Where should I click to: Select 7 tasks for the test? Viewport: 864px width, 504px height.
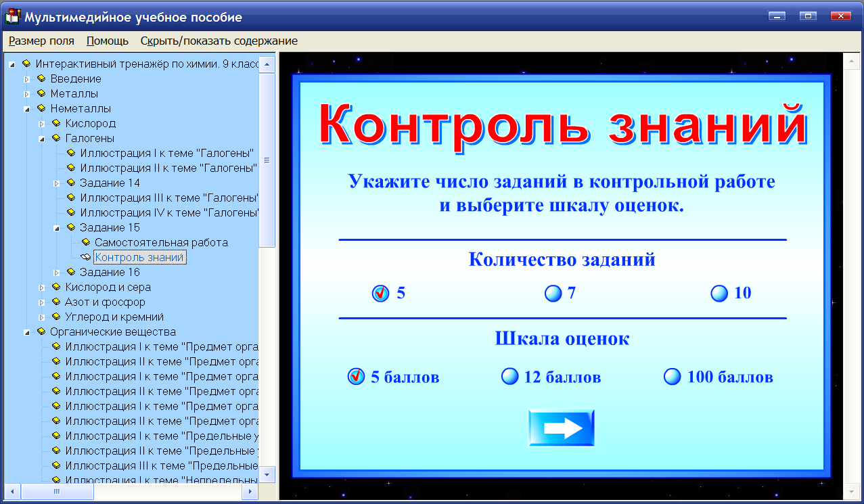coord(553,293)
